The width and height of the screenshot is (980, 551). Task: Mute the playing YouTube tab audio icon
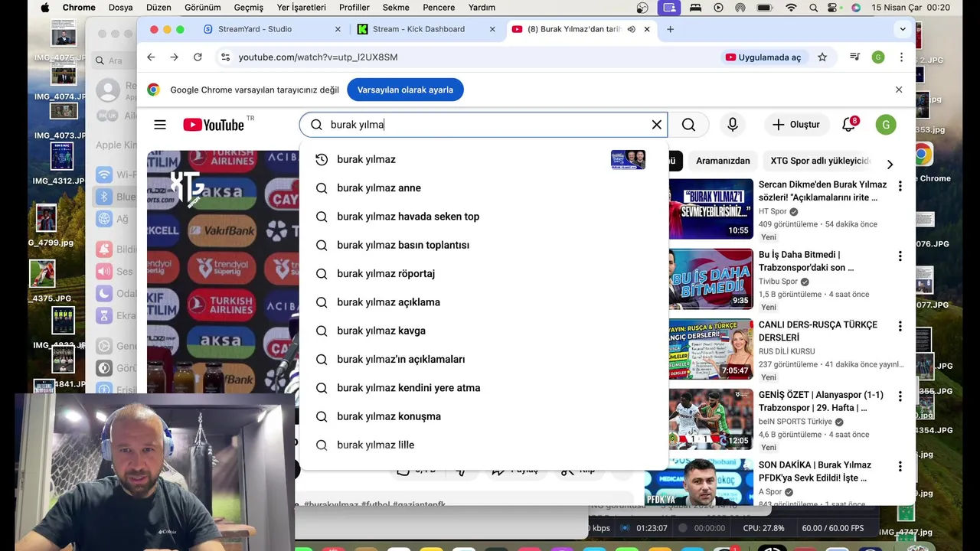(x=632, y=29)
